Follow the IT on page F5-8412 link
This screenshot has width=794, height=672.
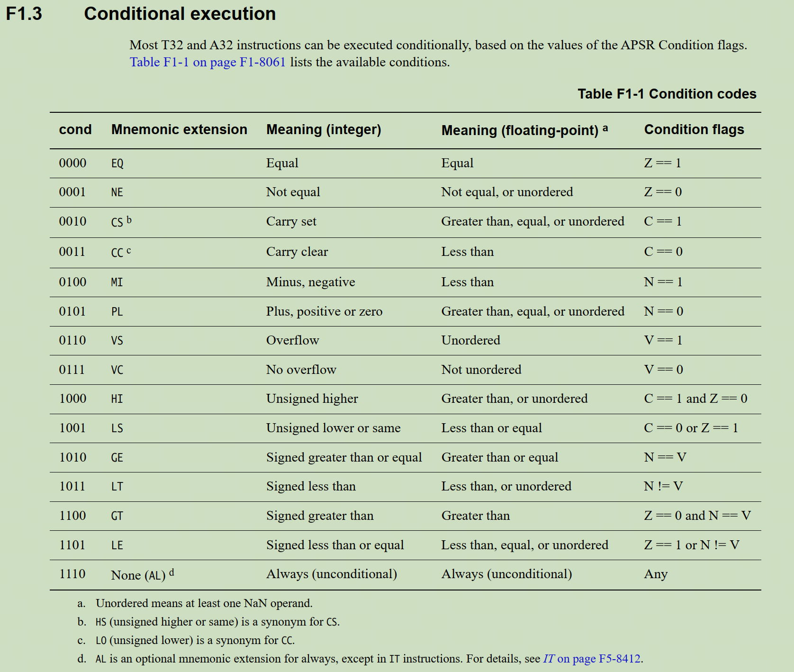(593, 659)
